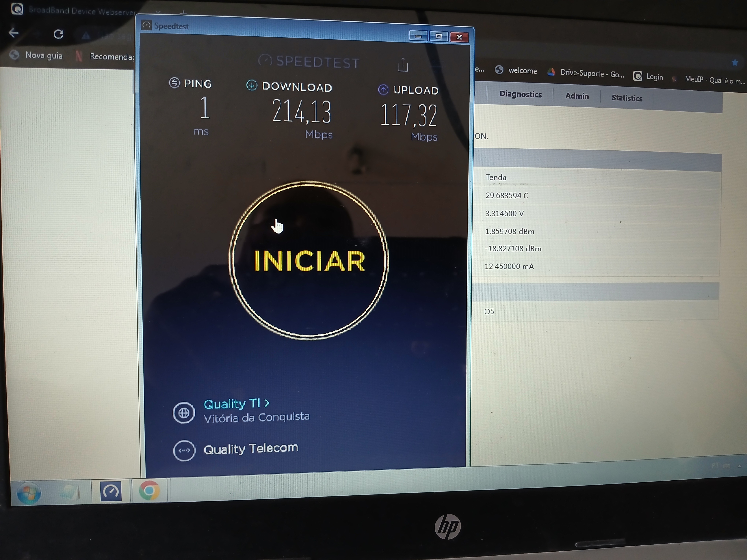747x560 pixels.
Task: Switch to the Diagnostics tab
Action: pyautogui.click(x=520, y=94)
